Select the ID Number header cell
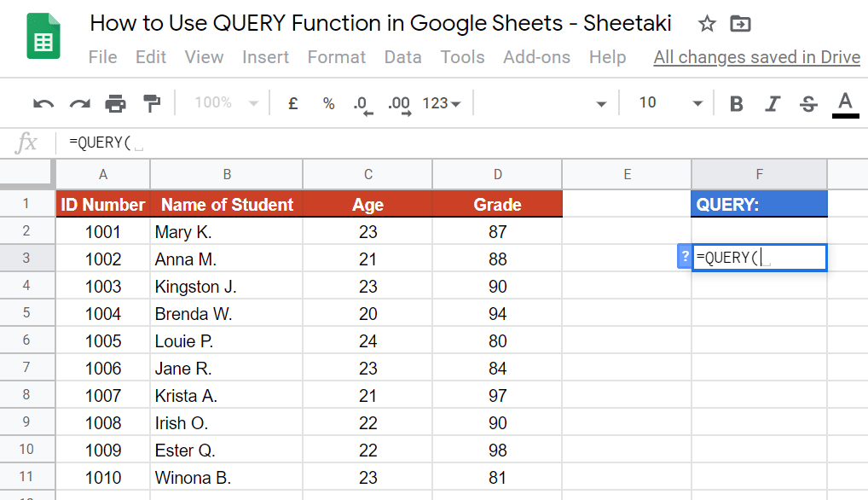Viewport: 868px width, 500px height. pos(103,204)
